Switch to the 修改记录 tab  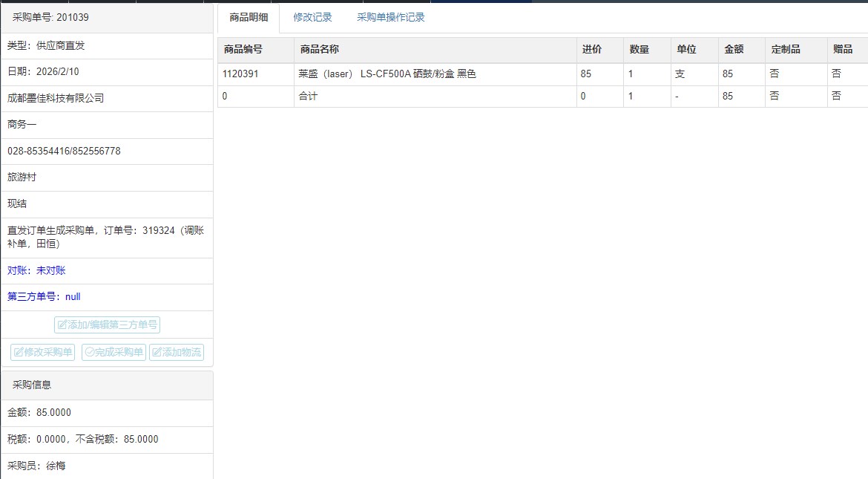click(312, 17)
